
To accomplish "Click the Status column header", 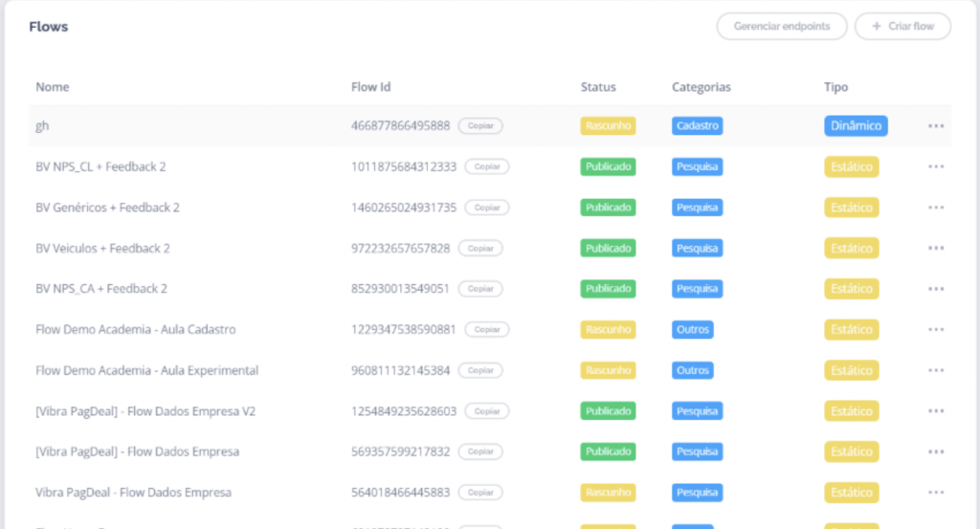I will coord(598,87).
